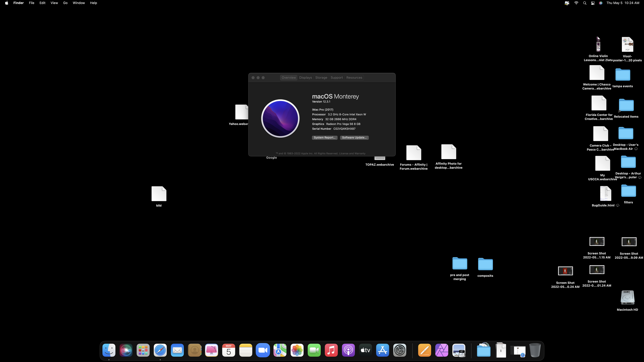
Task: Open Photos from the Dock
Action: click(297, 350)
